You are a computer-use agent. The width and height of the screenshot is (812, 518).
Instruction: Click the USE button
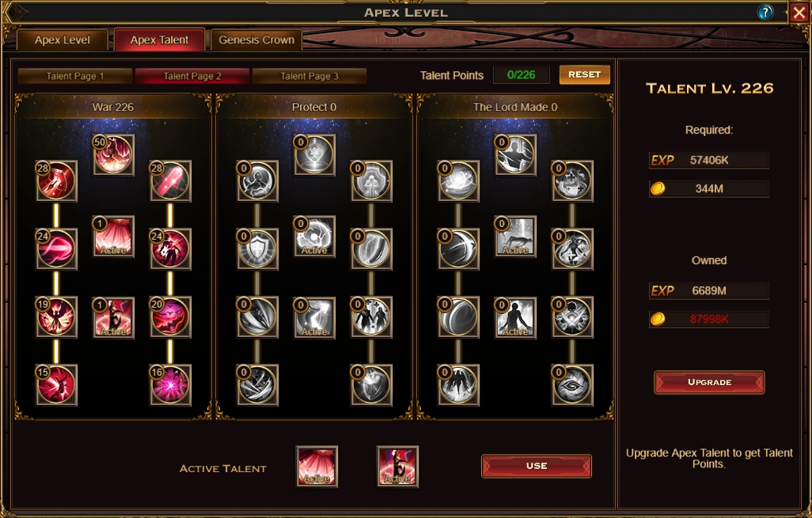click(x=537, y=467)
